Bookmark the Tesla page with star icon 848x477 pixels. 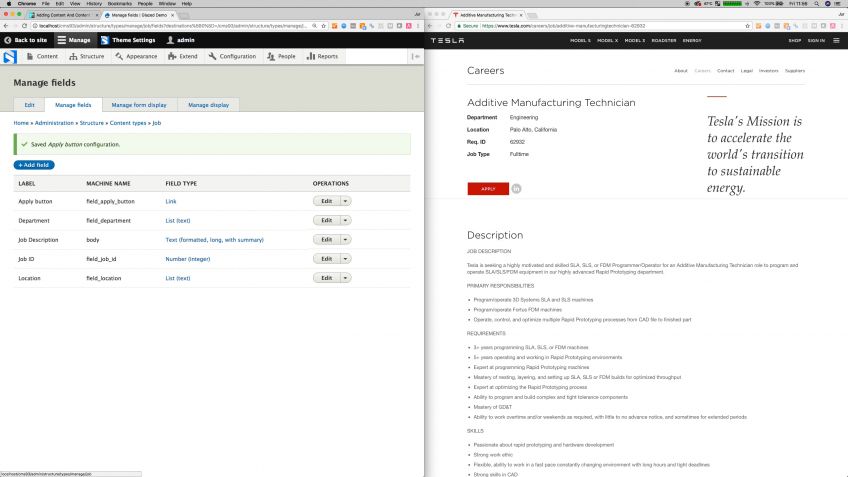tap(747, 26)
